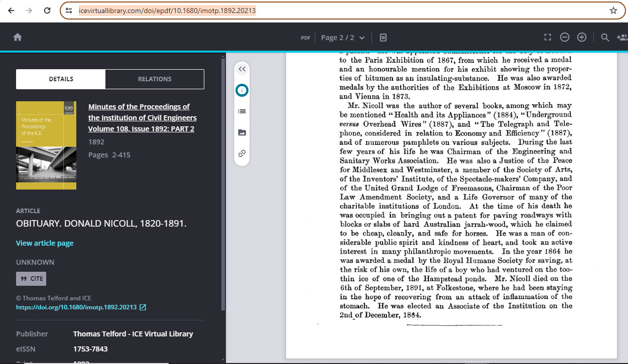
Task: Zoom in the PDF page
Action: tap(582, 37)
